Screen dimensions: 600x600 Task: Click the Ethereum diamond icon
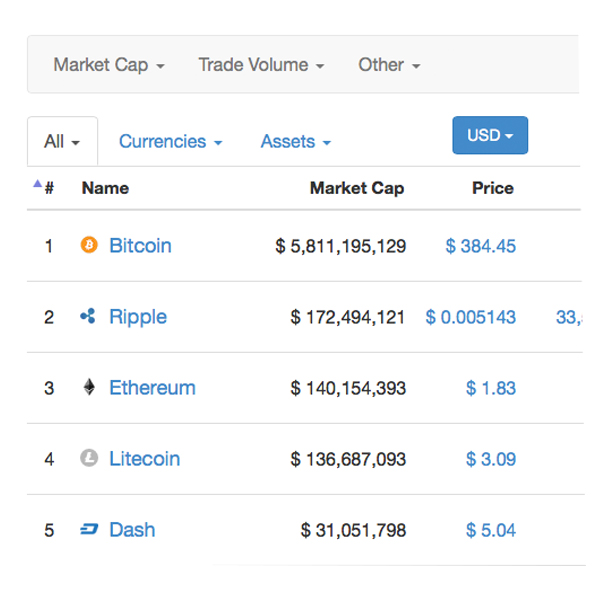click(x=89, y=387)
